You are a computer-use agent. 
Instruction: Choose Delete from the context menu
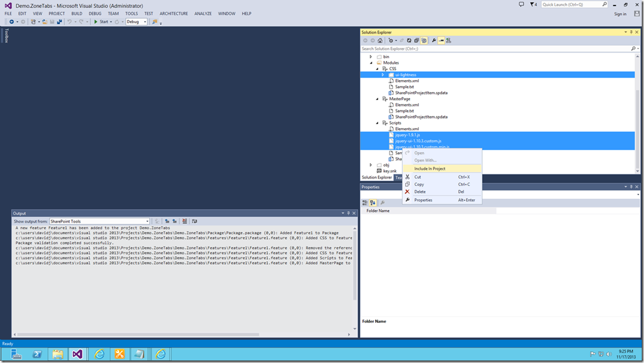442,191
